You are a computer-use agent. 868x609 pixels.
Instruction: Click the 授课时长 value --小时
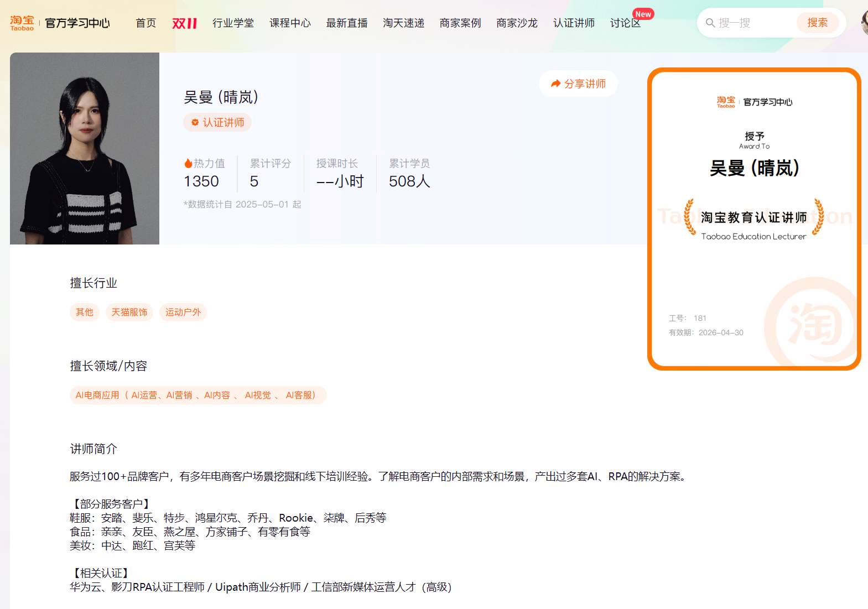(340, 181)
